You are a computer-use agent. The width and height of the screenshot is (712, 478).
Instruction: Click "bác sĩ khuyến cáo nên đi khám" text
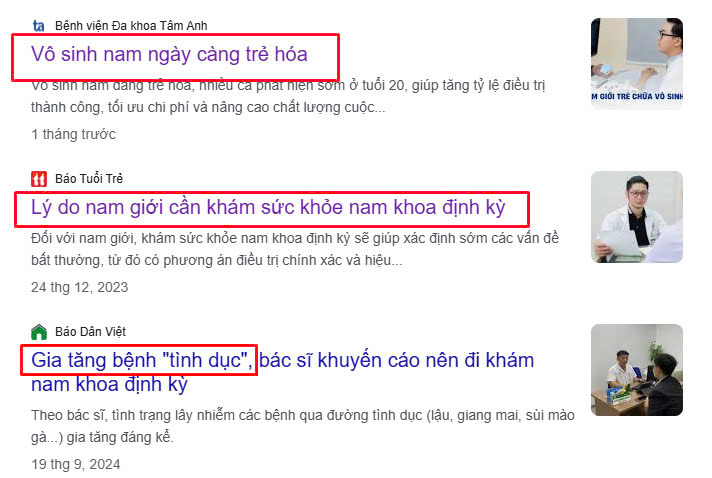click(x=396, y=360)
